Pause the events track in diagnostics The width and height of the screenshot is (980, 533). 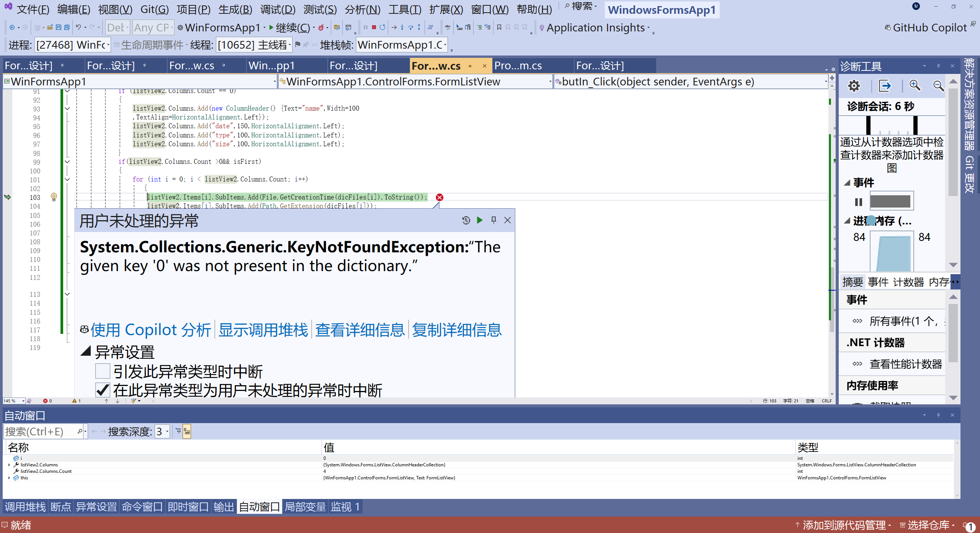click(858, 201)
